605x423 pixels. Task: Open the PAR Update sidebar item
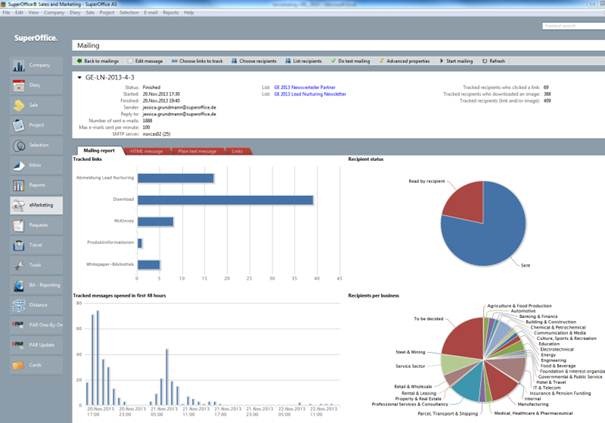point(36,345)
